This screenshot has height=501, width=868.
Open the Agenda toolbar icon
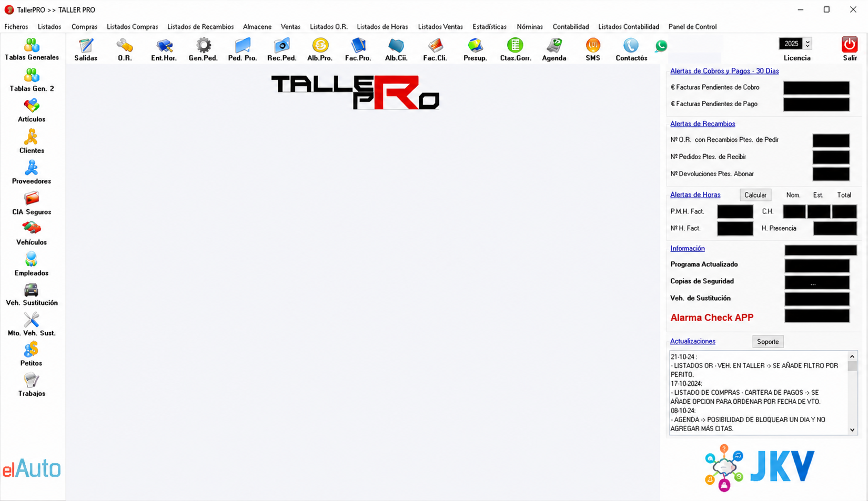click(554, 50)
